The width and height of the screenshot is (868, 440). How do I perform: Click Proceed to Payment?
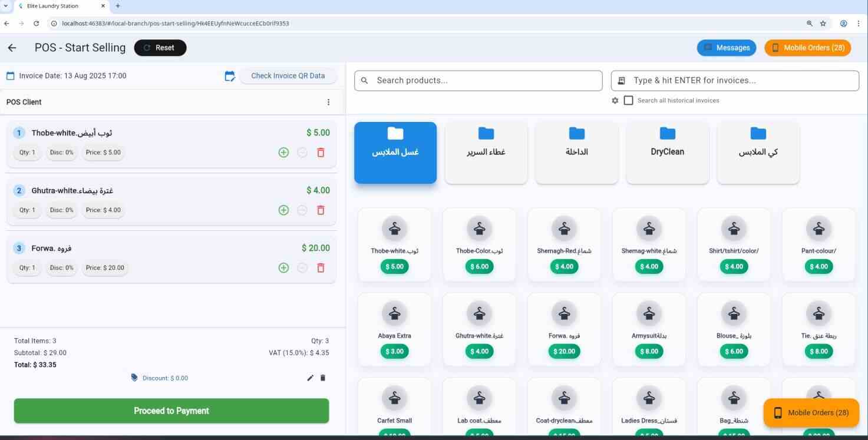(x=171, y=411)
